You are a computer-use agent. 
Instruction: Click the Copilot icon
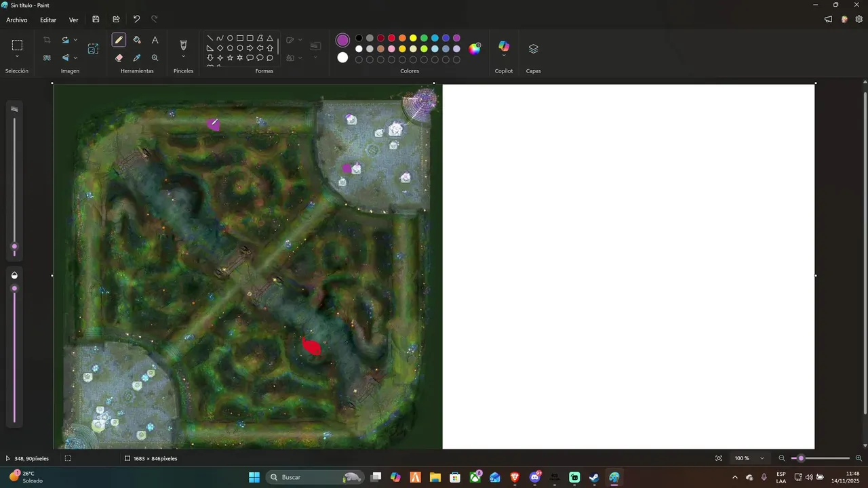pos(504,45)
